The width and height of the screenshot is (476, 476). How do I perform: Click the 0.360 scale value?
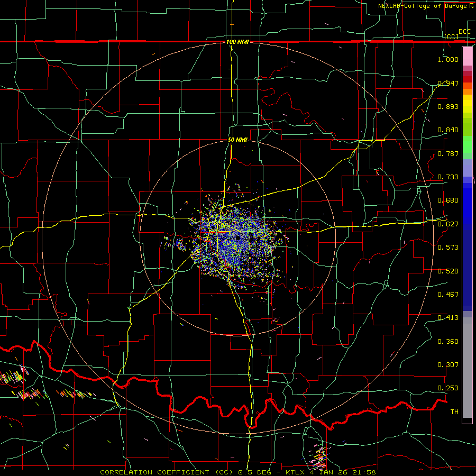click(x=448, y=342)
